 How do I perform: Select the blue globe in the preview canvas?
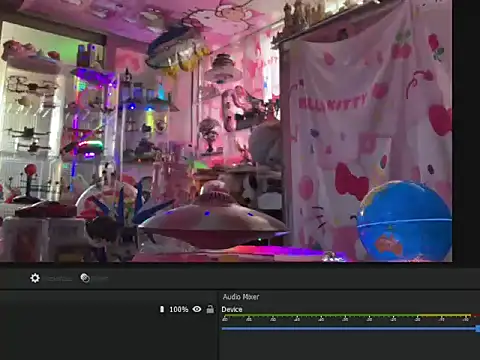(405, 220)
